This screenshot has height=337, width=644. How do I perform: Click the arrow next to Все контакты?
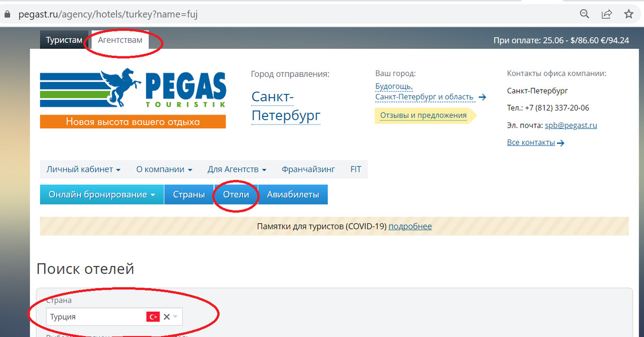pyautogui.click(x=561, y=143)
